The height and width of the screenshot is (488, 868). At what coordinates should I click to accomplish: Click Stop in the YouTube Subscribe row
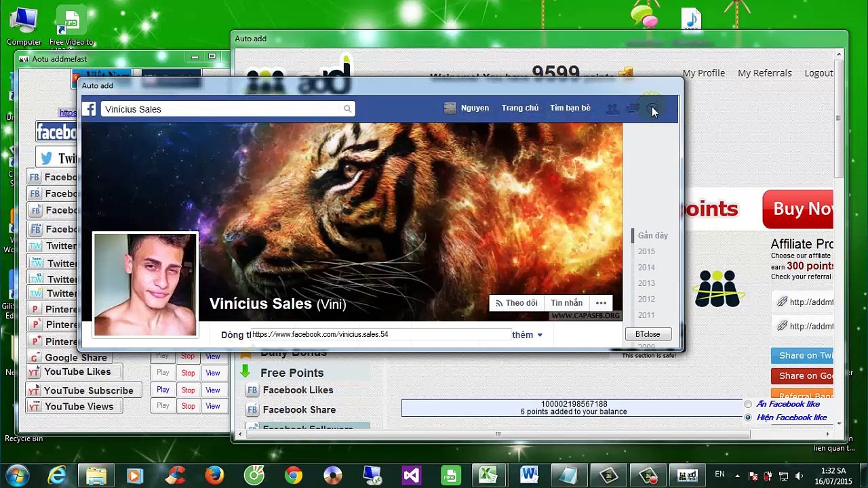[188, 390]
